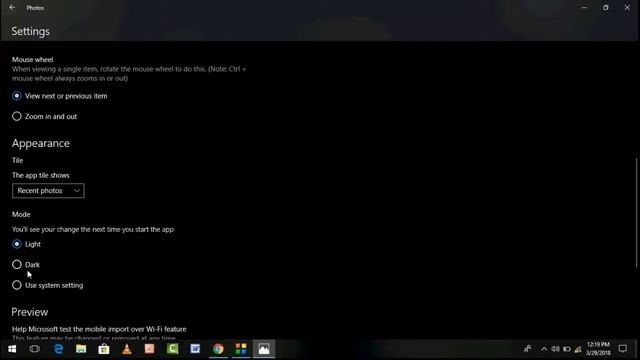Image resolution: width=640 pixels, height=360 pixels.
Task: Select Use system setting mode option
Action: (47, 285)
